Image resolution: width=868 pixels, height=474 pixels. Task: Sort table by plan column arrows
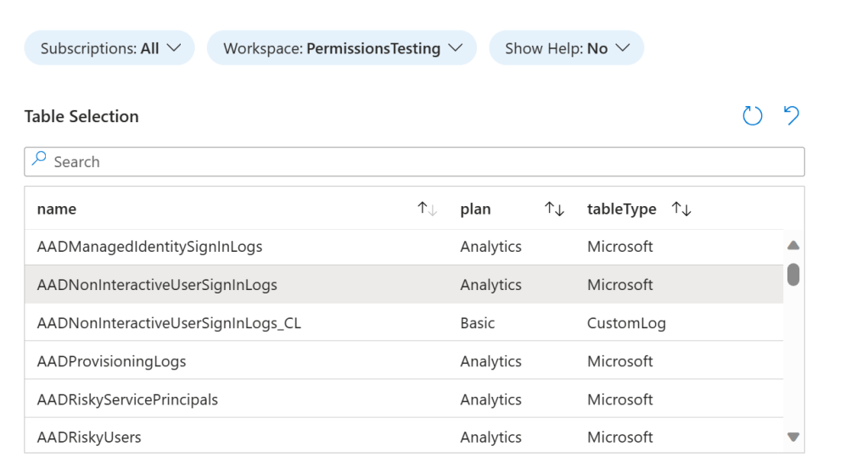click(x=554, y=209)
